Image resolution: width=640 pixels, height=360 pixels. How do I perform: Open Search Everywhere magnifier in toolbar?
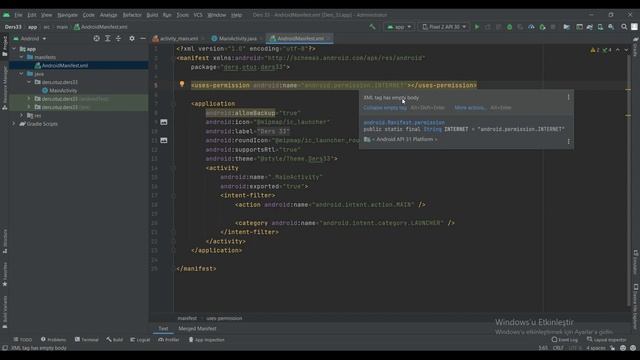624,27
